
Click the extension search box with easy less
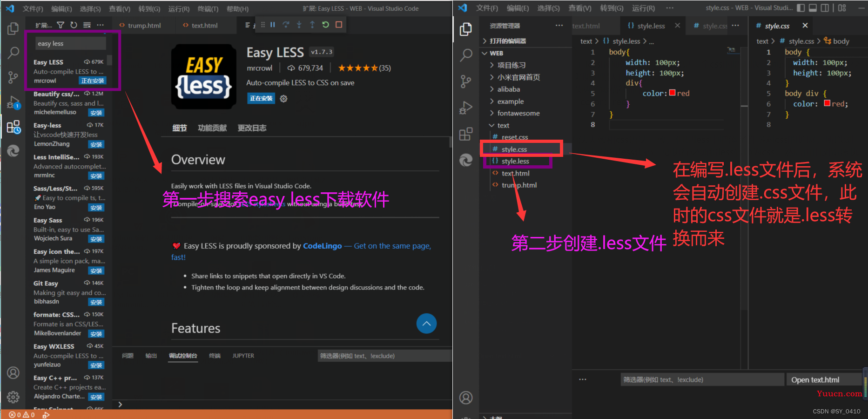pos(71,43)
